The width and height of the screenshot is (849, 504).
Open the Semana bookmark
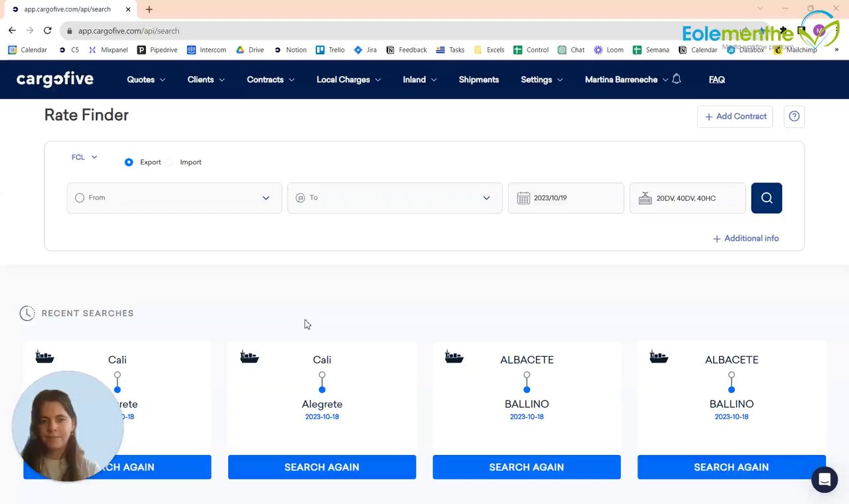651,50
